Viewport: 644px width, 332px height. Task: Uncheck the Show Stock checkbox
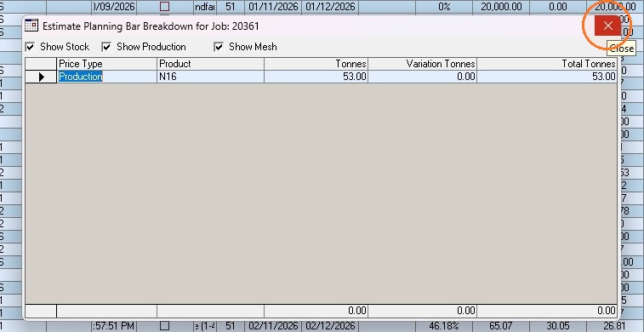tap(30, 47)
